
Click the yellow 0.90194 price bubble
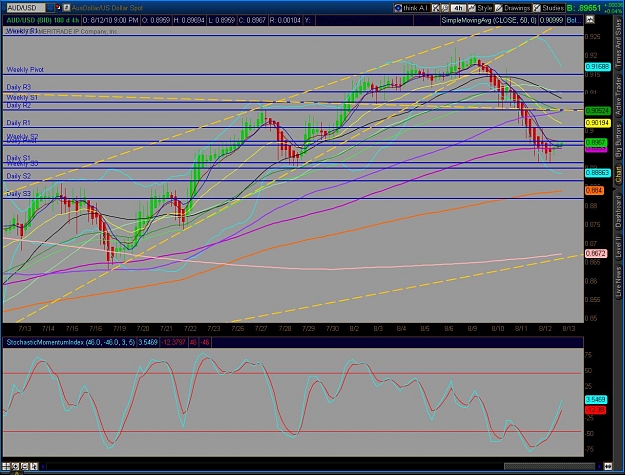597,123
